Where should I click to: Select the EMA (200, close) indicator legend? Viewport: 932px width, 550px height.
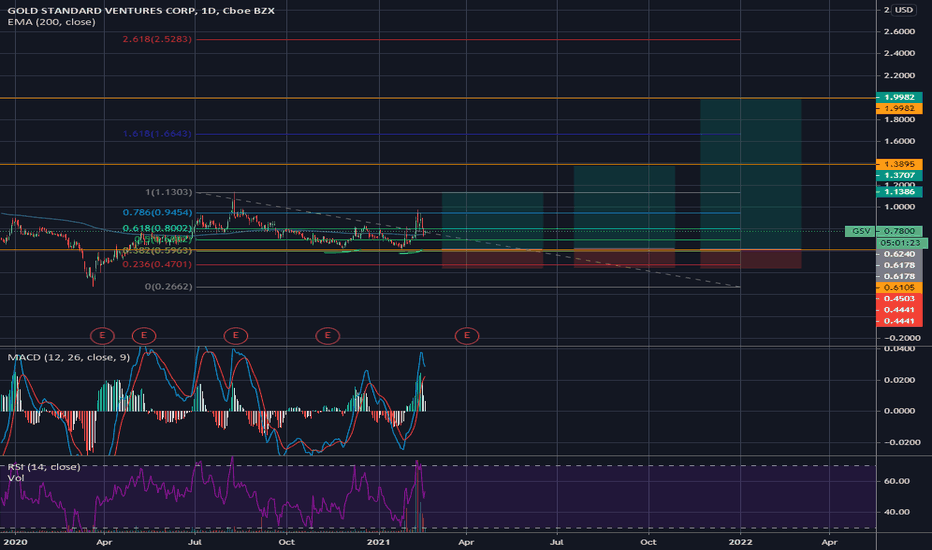tap(51, 22)
